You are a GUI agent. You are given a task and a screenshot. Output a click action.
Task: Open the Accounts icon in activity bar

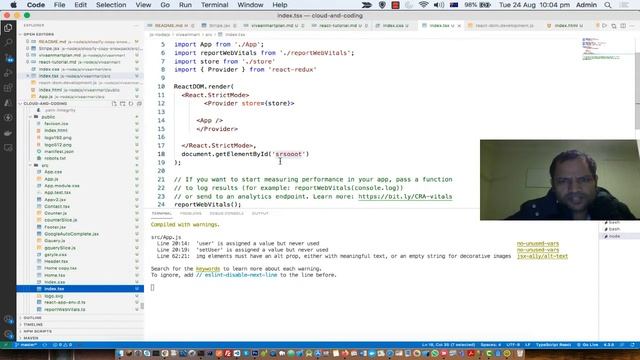click(8, 319)
